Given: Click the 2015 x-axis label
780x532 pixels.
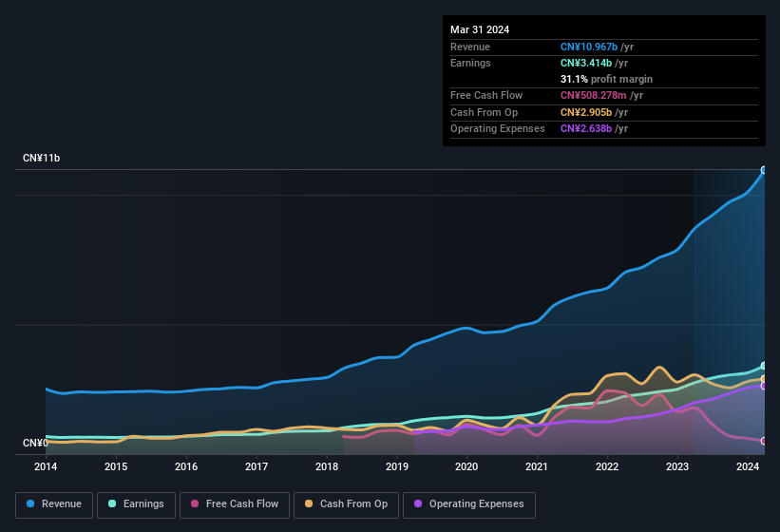Looking at the screenshot, I should [x=116, y=466].
